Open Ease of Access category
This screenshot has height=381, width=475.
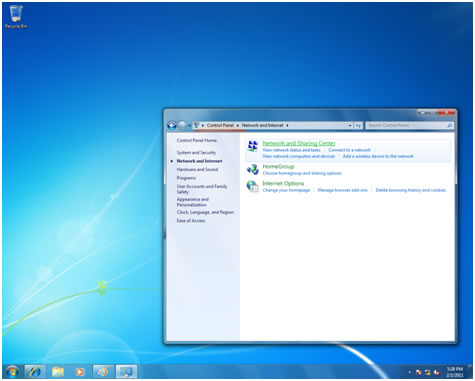coord(191,221)
